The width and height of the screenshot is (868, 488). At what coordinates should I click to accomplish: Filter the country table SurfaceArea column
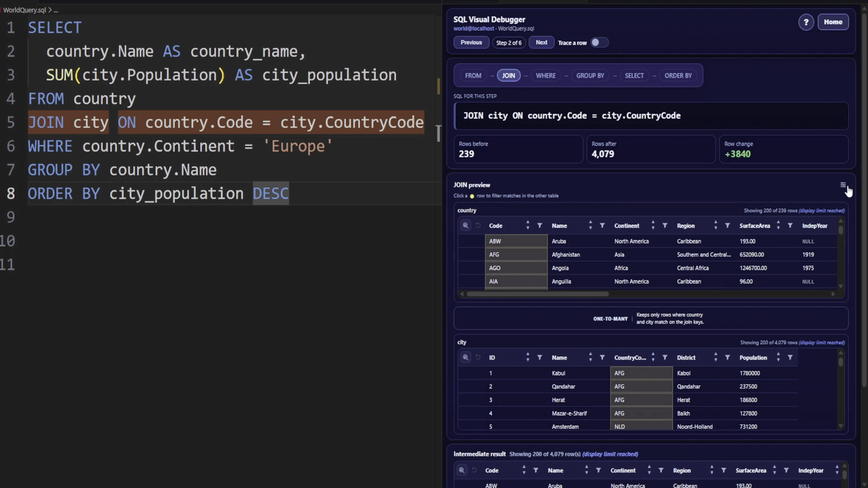pyautogui.click(x=790, y=226)
